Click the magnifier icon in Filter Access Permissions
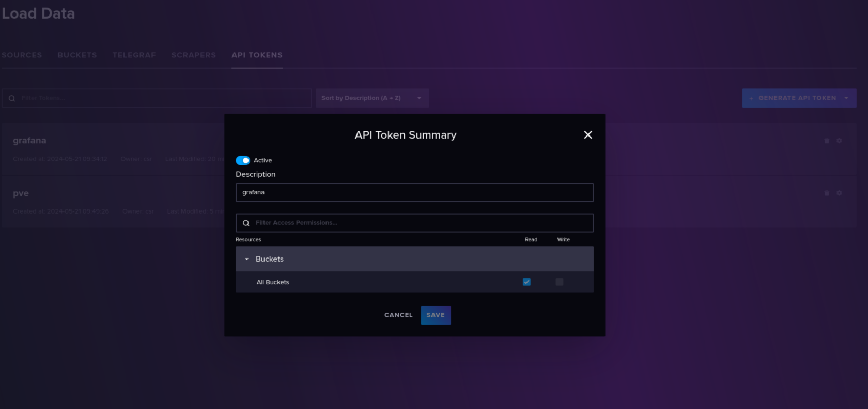Image resolution: width=868 pixels, height=409 pixels. click(246, 223)
